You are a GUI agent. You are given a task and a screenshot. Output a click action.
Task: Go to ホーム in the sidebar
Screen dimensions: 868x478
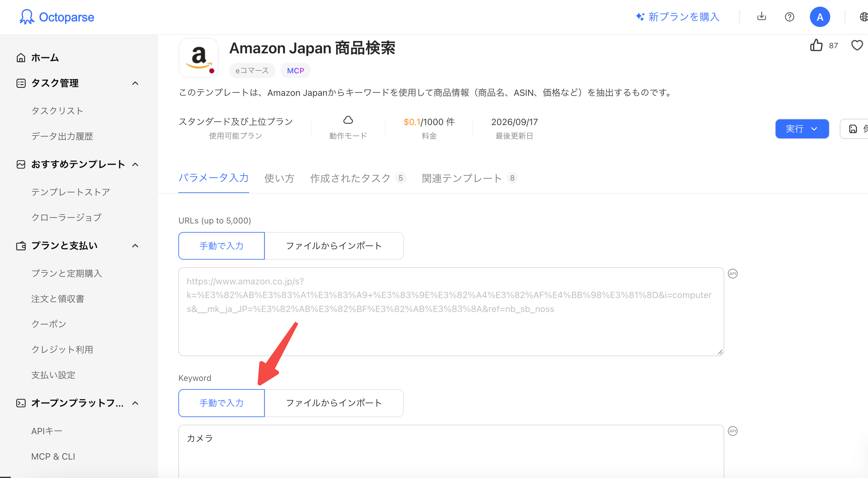[45, 58]
